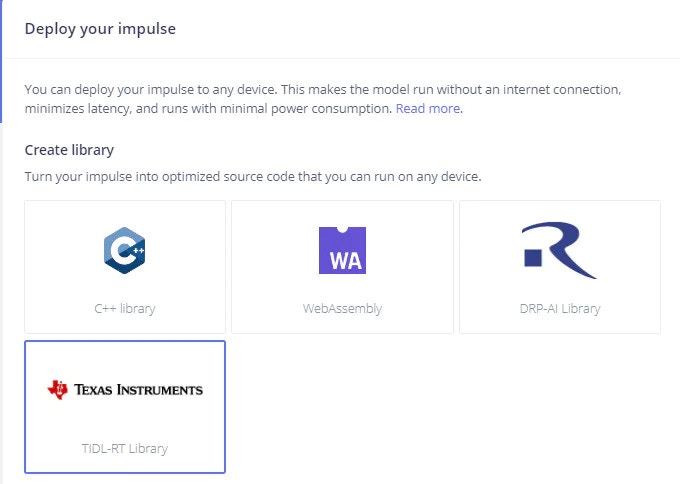Click the Create library heading
680x484 pixels.
point(69,150)
